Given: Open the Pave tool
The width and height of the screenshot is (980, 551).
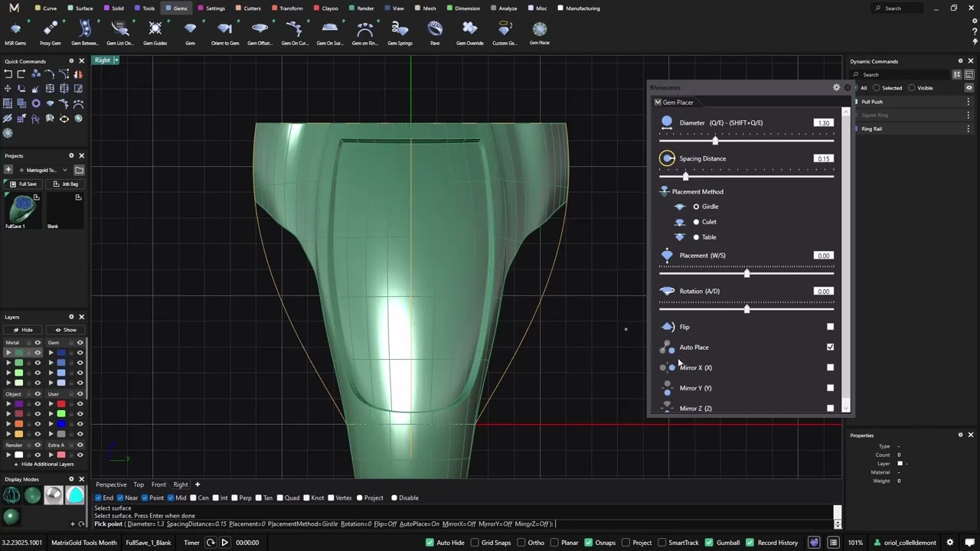Looking at the screenshot, I should (x=435, y=33).
